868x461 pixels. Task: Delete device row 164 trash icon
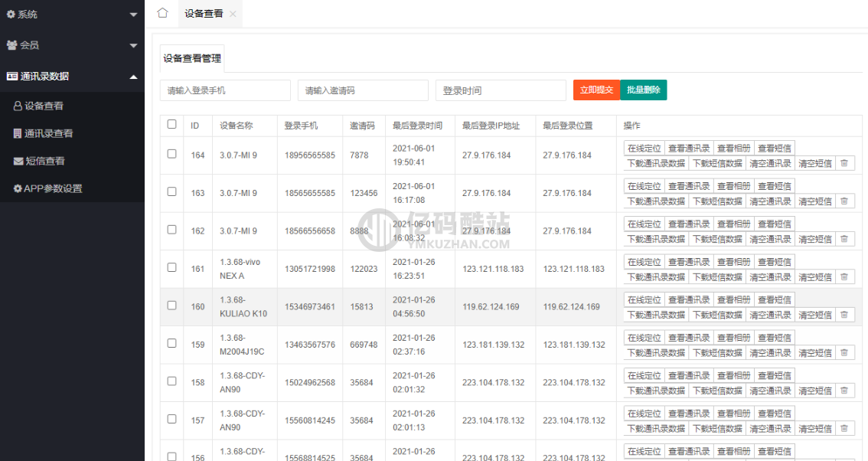point(844,163)
